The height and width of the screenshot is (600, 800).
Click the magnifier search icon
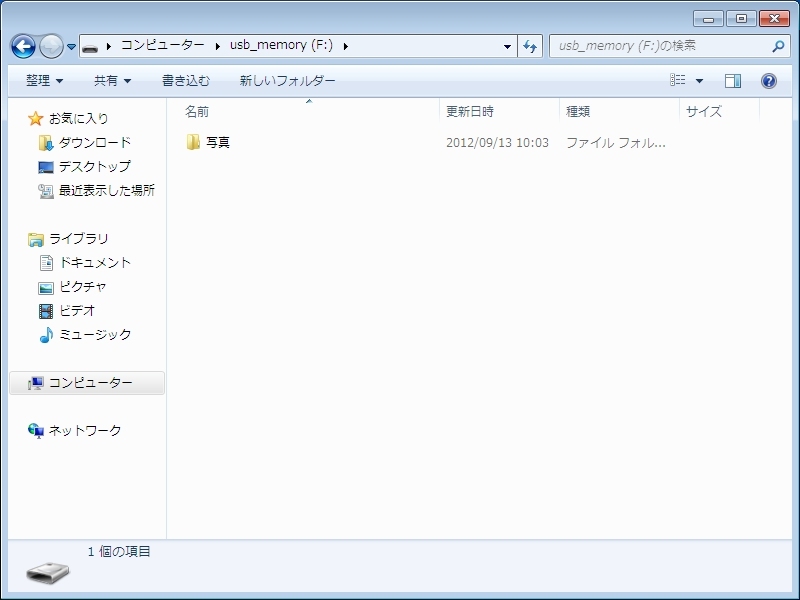tap(778, 46)
